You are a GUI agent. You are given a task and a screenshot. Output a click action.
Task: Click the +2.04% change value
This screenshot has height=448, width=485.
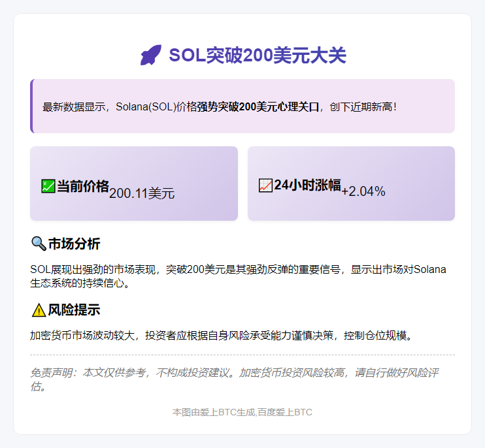point(363,191)
